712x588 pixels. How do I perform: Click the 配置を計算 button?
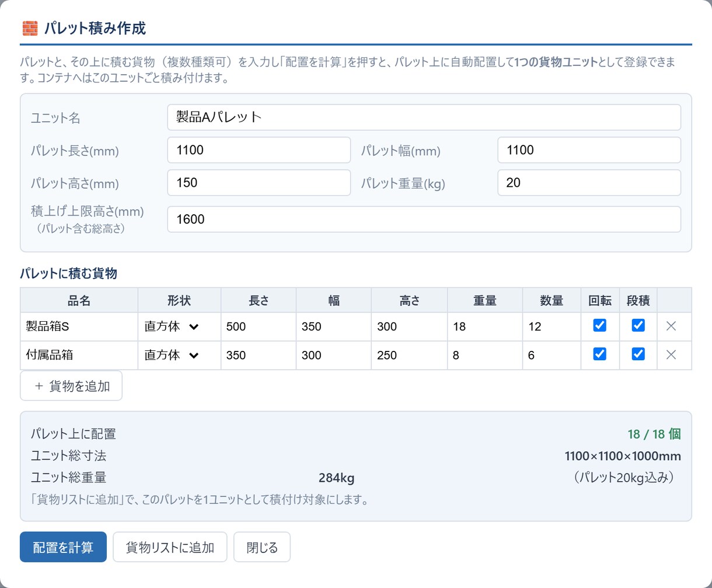point(63,547)
